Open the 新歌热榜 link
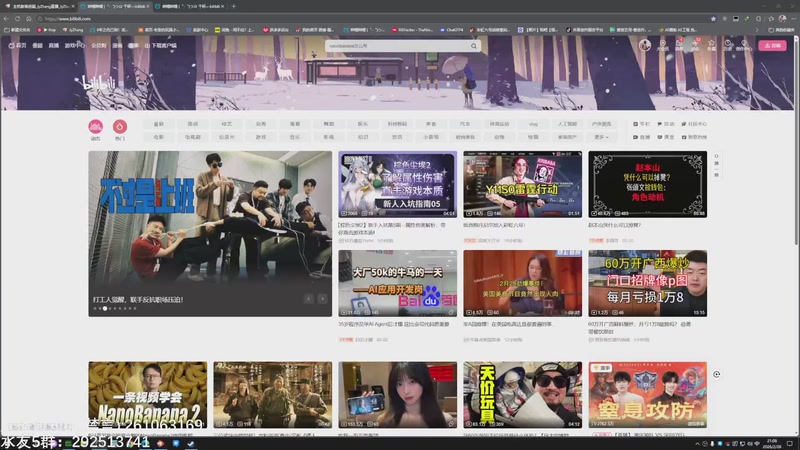 point(694,137)
